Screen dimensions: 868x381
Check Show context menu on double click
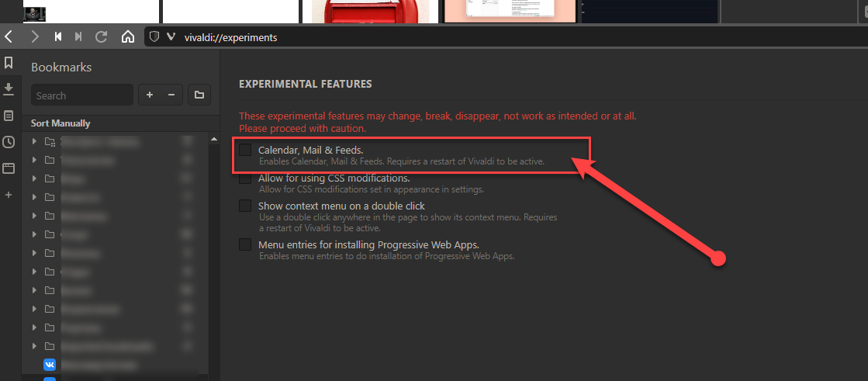244,206
